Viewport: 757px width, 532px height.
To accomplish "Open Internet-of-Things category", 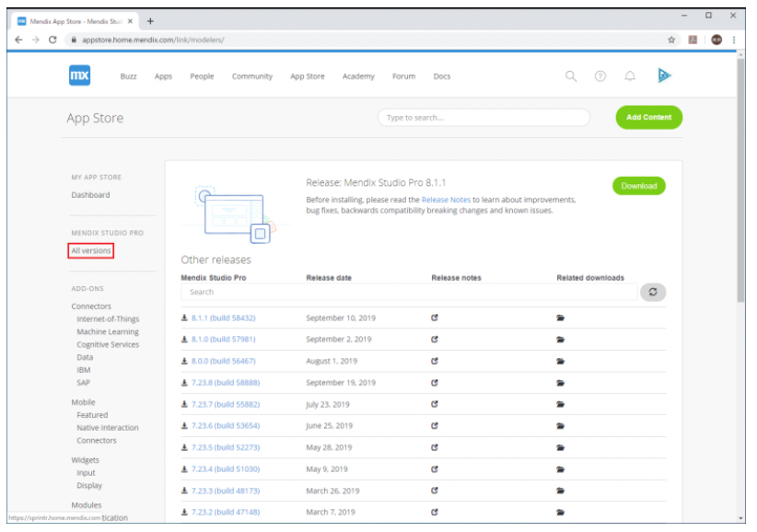I will (x=108, y=318).
